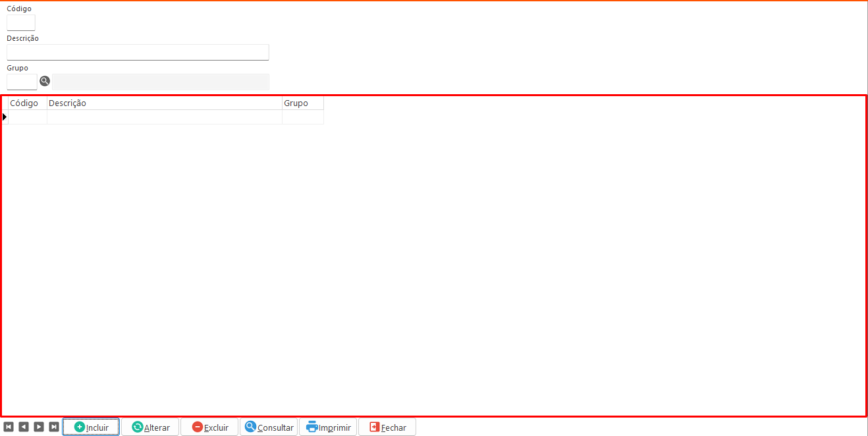Screen dimensions: 868x436
Task: Select the grid row indicator arrow
Action: click(5, 117)
